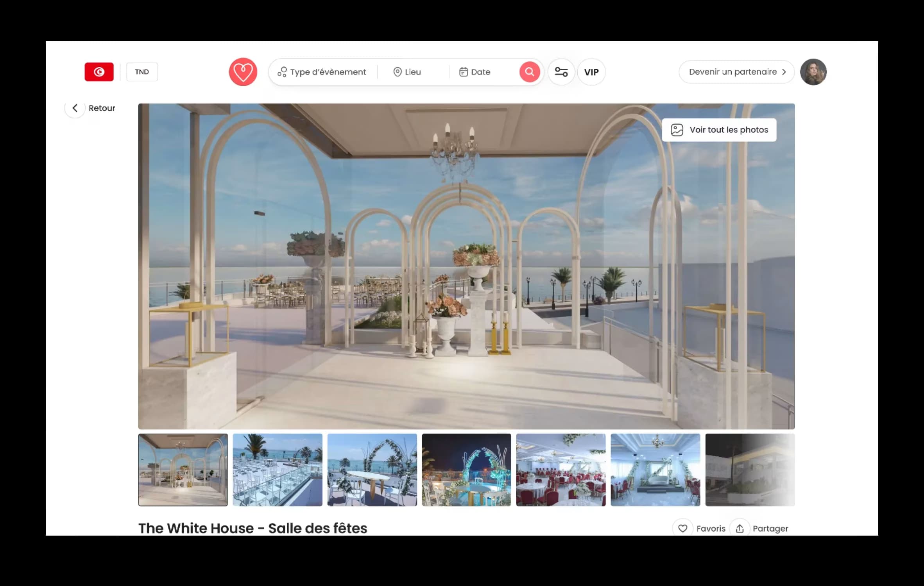Click the Favoris heart icon
This screenshot has height=586, width=924.
[x=682, y=528]
